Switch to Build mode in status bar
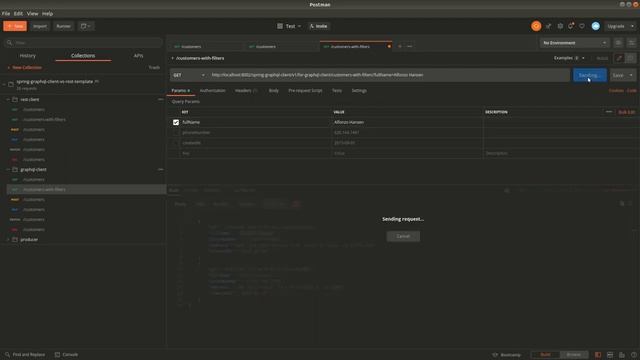This screenshot has width=640, height=360. 545,355
